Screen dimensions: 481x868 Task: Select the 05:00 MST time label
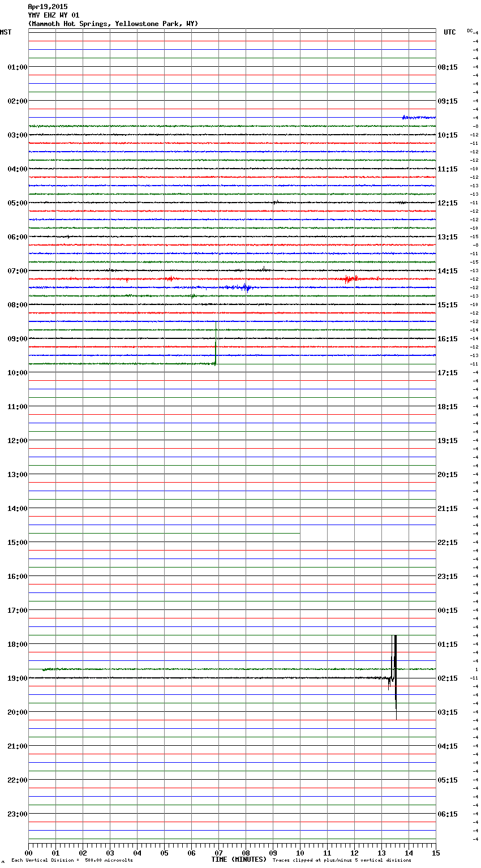point(18,203)
